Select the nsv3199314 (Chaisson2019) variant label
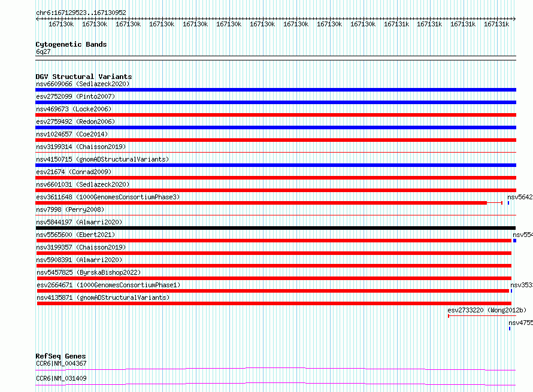The image size is (533, 392). coord(81,147)
